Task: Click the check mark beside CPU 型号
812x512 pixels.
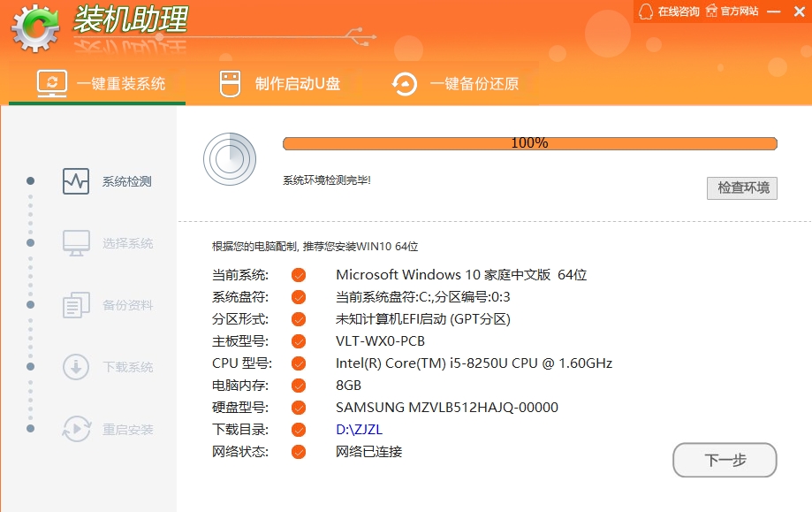Action: click(299, 363)
